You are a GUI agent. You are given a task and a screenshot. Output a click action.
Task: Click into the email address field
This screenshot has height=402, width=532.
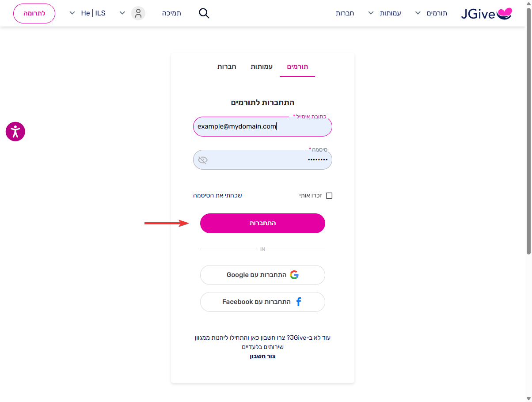[x=262, y=126]
